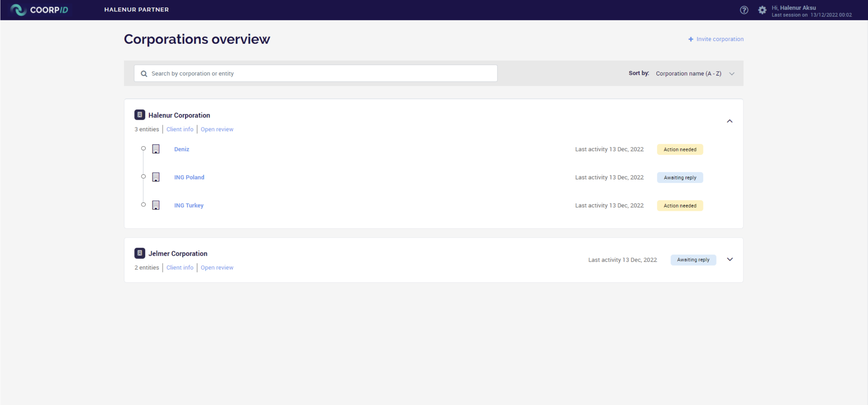Click the Corporations overview heading
Screen dimensions: 868x405
(197, 39)
